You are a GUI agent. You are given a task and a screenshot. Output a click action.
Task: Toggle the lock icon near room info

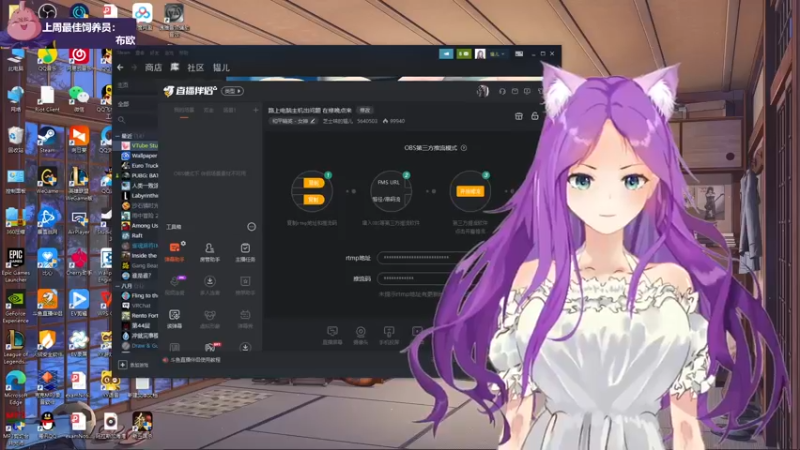(x=535, y=116)
